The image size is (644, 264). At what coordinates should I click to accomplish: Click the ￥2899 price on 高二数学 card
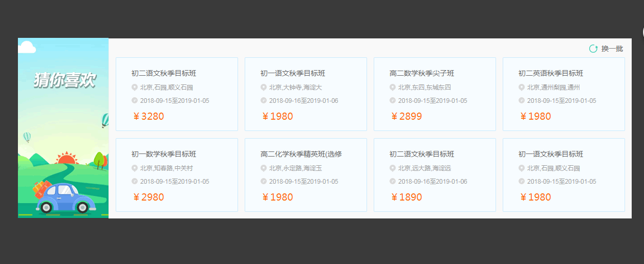(406, 117)
